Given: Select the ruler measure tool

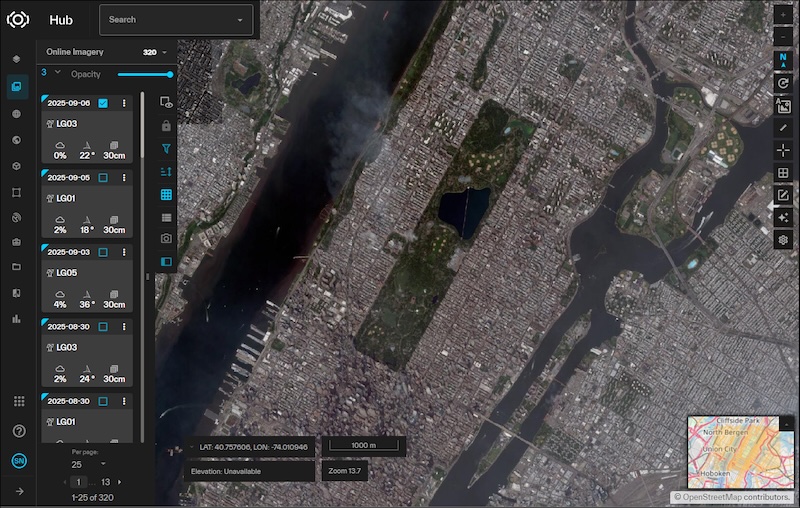Looking at the screenshot, I should pyautogui.click(x=783, y=128).
